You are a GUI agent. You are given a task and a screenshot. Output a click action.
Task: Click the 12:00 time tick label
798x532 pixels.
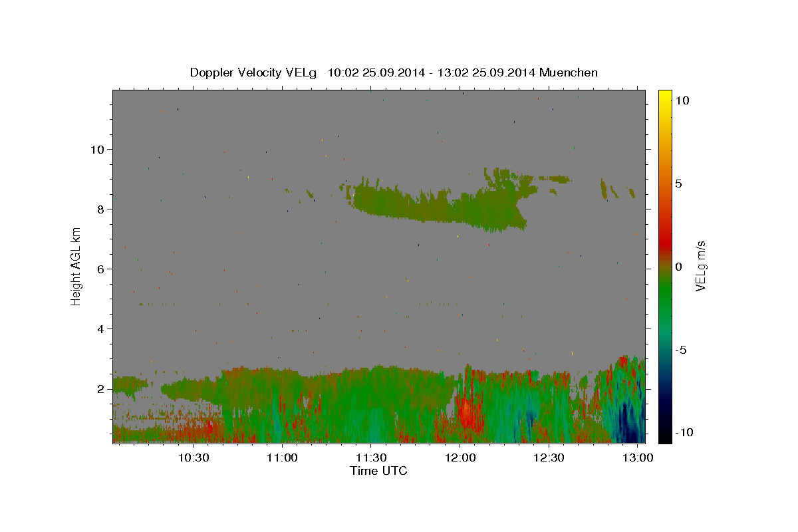click(460, 458)
